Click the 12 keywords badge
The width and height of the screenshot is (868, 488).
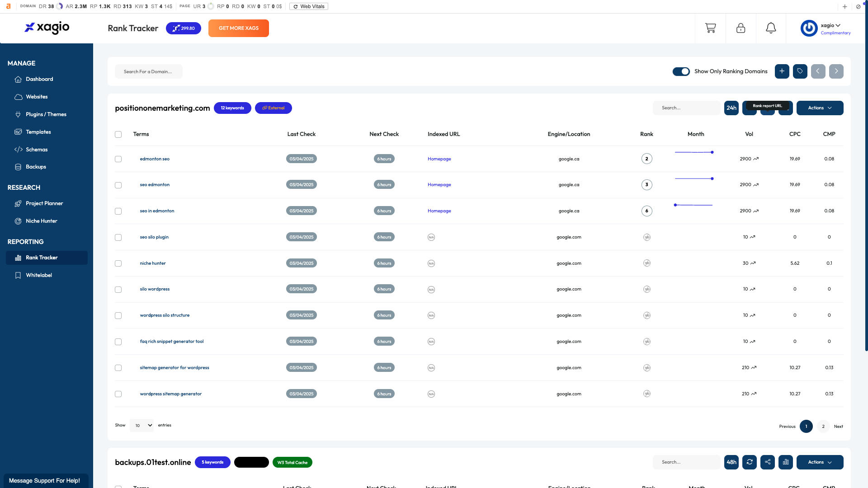click(232, 108)
